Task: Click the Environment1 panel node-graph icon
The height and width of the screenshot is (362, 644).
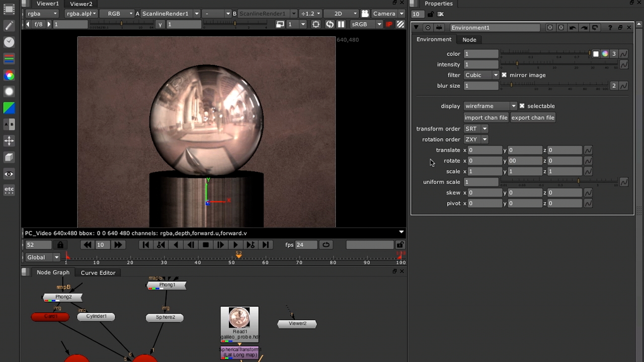Action: click(439, 28)
